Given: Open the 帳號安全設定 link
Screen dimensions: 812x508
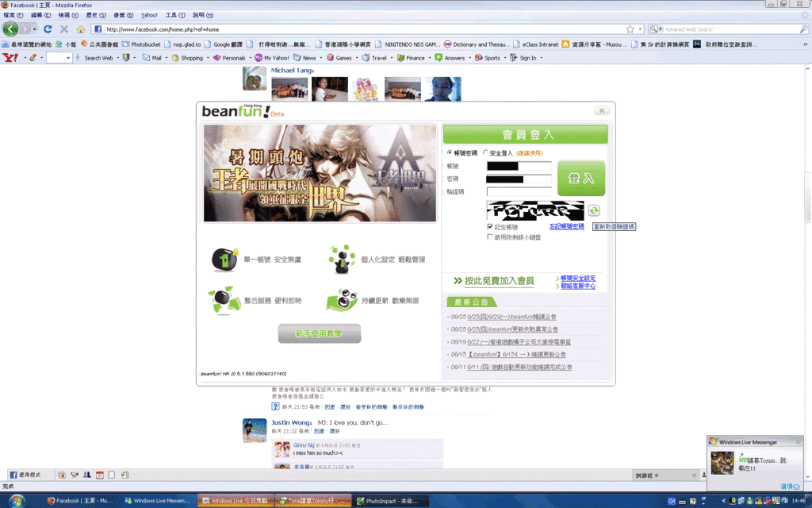Looking at the screenshot, I should pos(578,279).
